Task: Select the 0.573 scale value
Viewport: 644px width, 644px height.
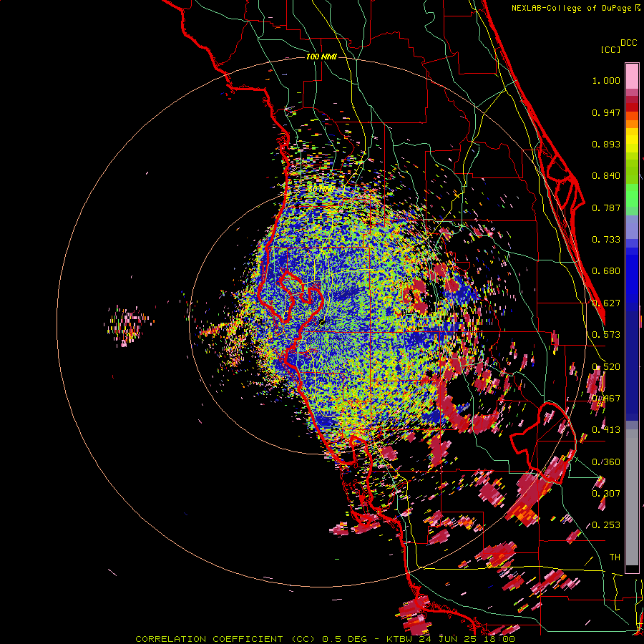Action: [x=606, y=335]
